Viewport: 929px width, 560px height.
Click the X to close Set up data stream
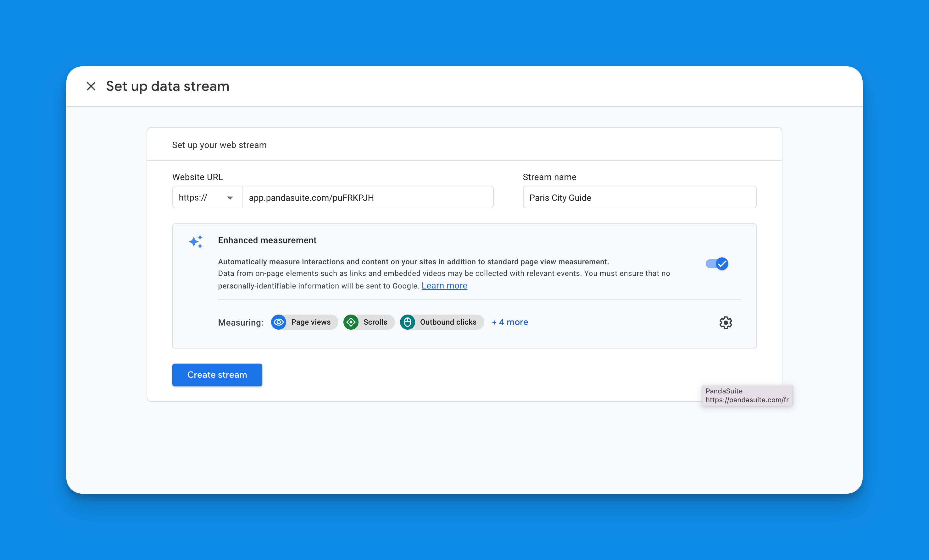coord(91,86)
